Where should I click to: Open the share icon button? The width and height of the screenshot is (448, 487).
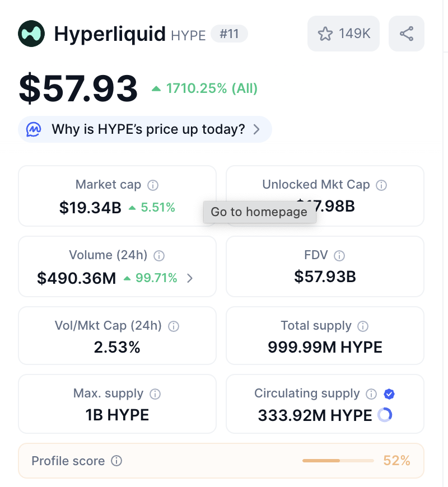pos(407,34)
